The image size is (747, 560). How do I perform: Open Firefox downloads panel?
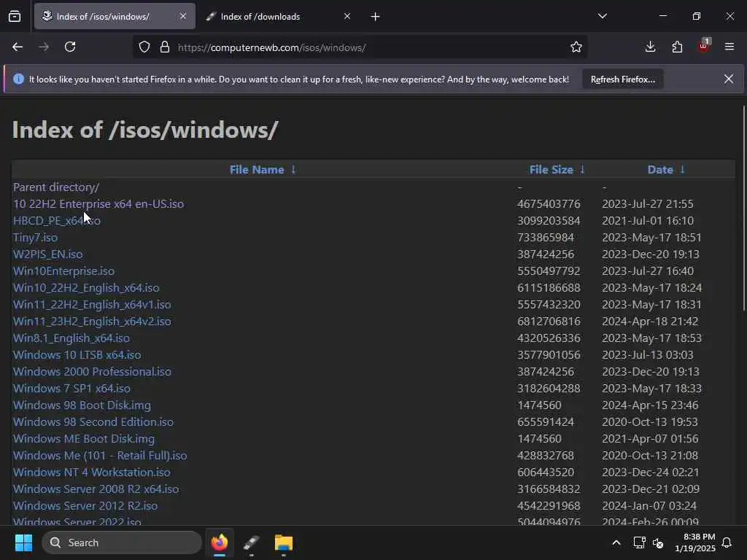(650, 47)
